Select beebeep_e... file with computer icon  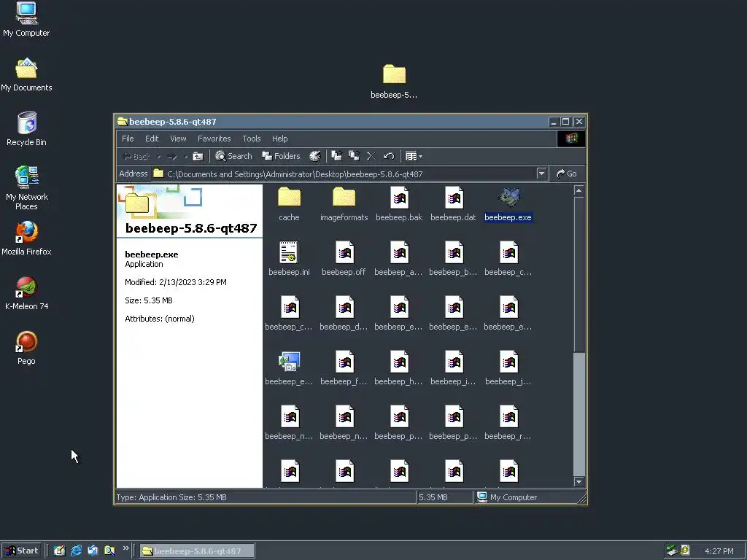click(289, 368)
